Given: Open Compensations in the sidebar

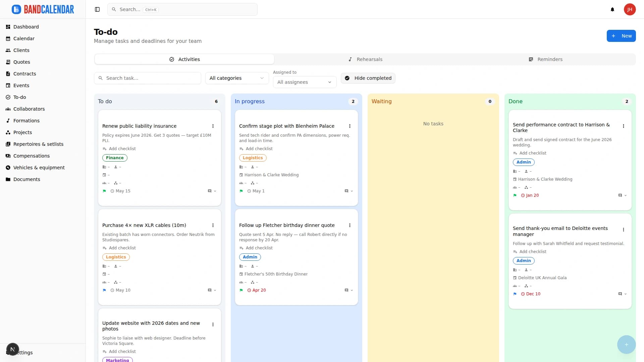Looking at the screenshot, I should 32,156.
